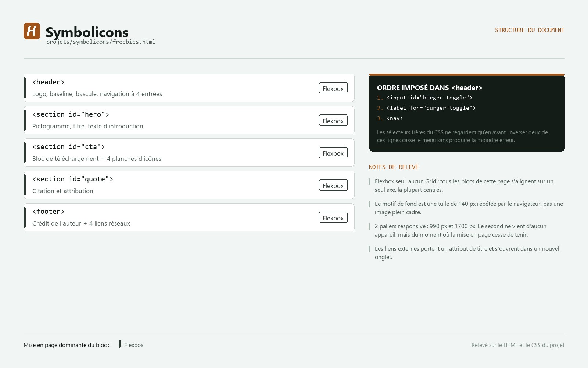Click the Flexbox badge in the <header> row
The width and height of the screenshot is (588, 368).
333,88
